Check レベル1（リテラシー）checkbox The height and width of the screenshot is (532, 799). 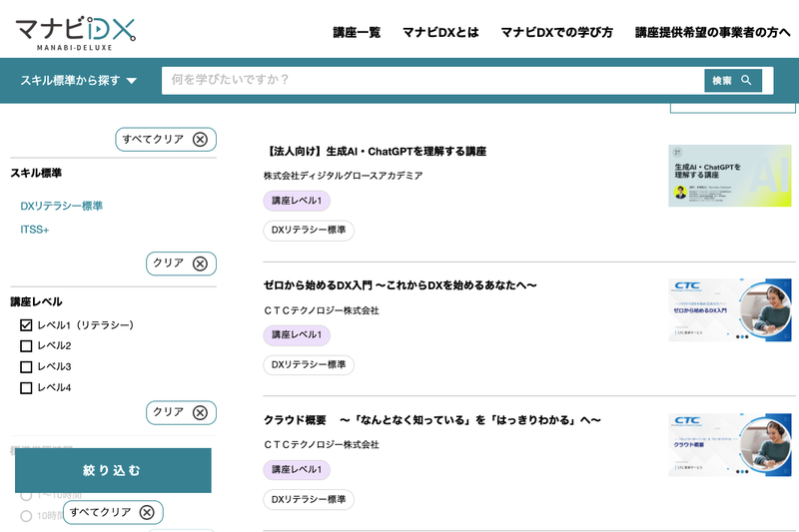[26, 324]
